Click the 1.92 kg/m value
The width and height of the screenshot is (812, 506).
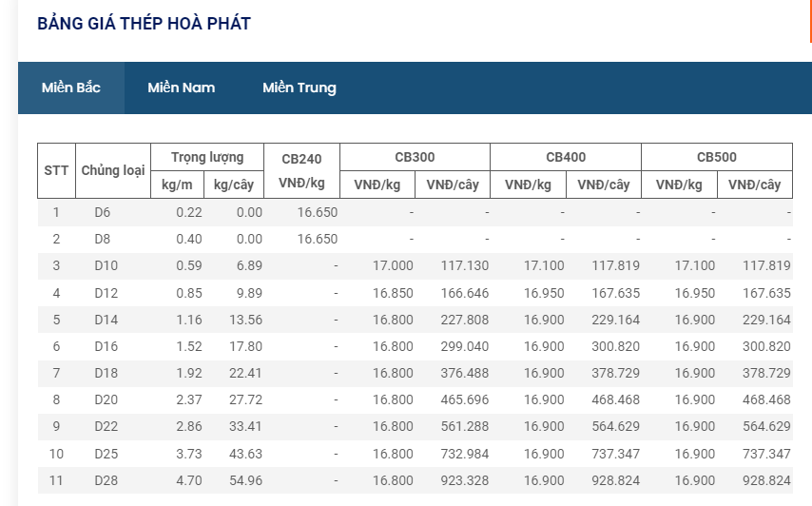189,373
